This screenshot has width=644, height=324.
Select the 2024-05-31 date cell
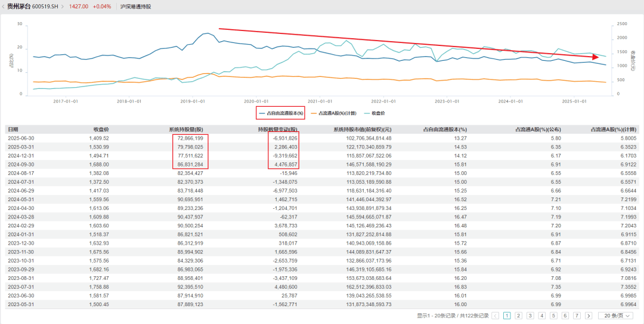coord(20,199)
